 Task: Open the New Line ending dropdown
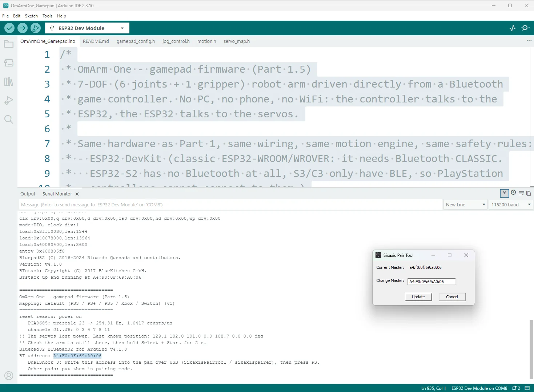point(466,205)
